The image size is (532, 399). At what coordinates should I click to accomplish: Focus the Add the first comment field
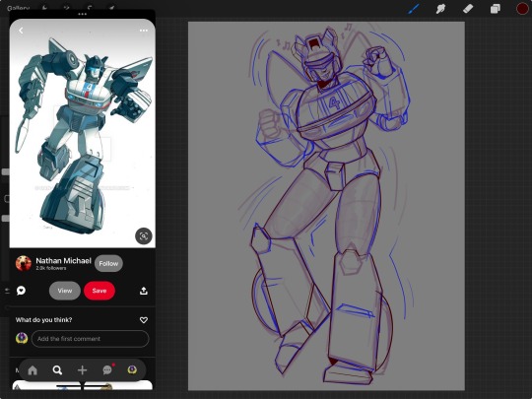(90, 339)
